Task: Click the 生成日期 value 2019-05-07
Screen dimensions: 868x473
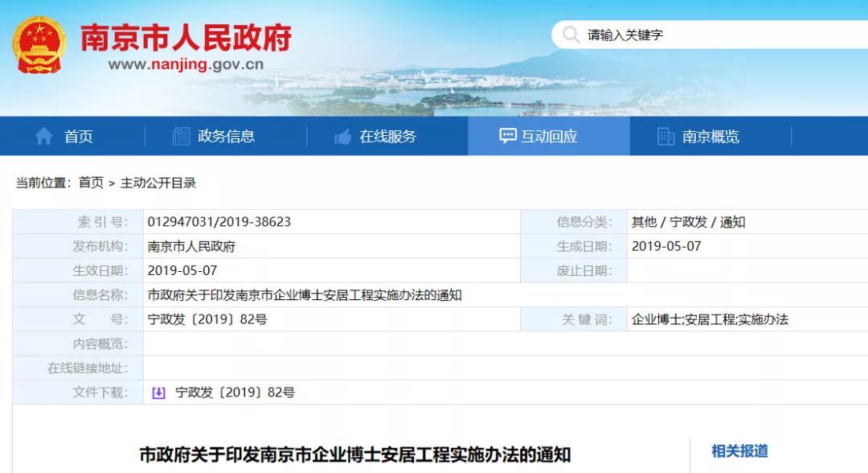Action: point(666,246)
